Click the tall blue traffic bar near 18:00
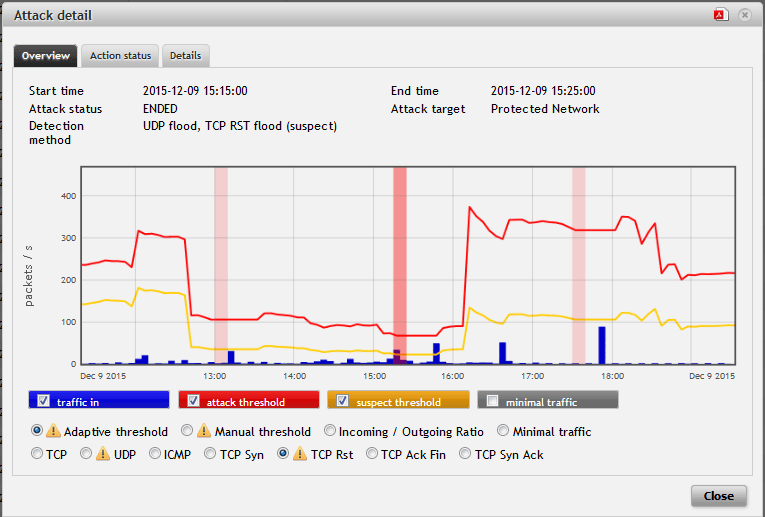This screenshot has width=765, height=517. (x=602, y=345)
